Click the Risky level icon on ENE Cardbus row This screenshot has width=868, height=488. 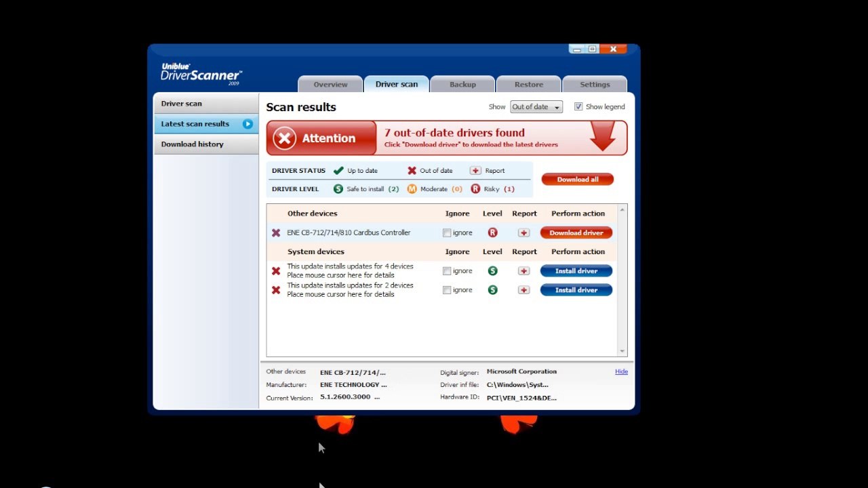tap(492, 232)
